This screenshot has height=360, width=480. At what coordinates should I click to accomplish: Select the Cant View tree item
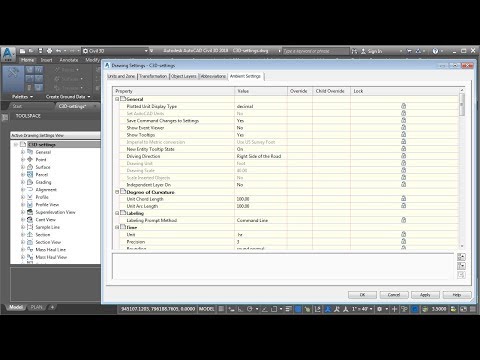[46, 220]
